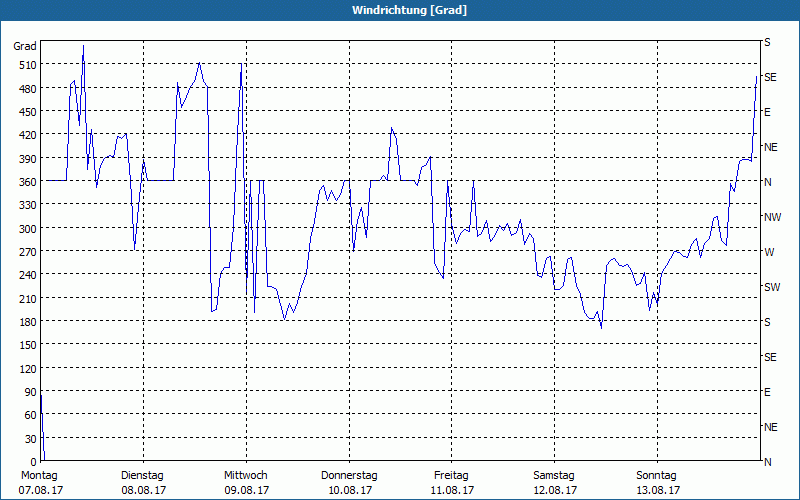
Task: Pick the Samstag day label
Action: point(554,476)
